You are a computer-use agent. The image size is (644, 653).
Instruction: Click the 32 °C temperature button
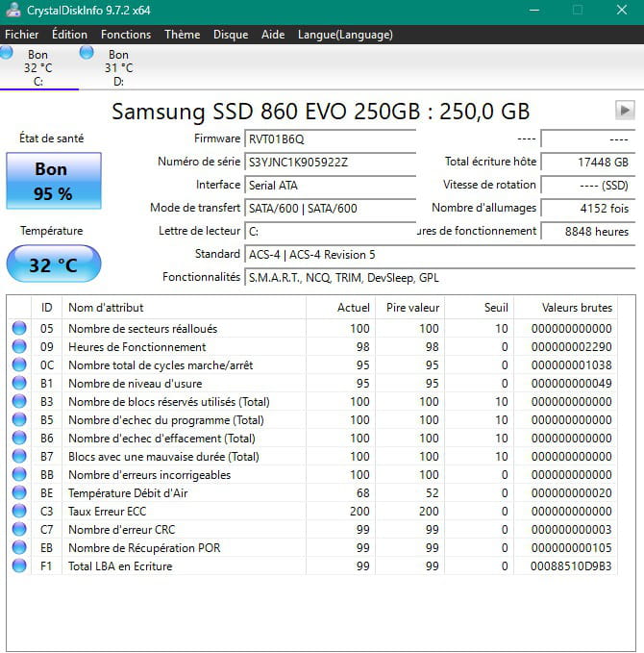coord(53,264)
